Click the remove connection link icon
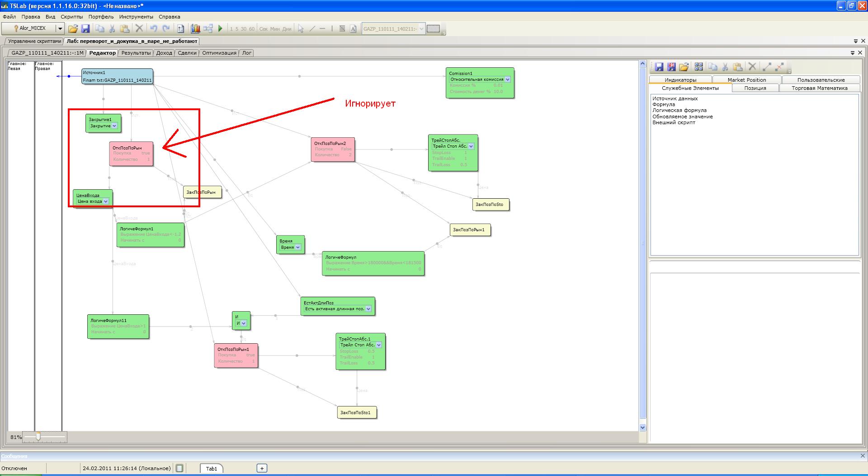 (779, 67)
